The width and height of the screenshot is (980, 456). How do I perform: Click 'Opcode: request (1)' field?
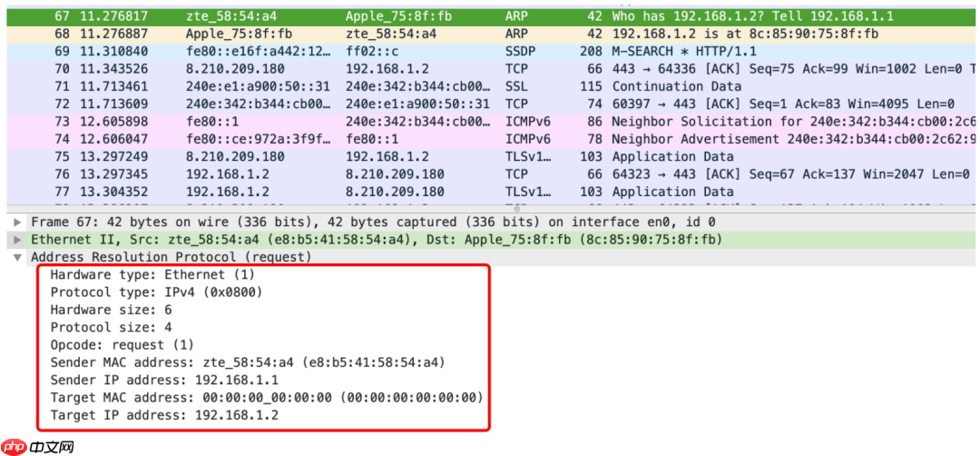[x=122, y=344]
